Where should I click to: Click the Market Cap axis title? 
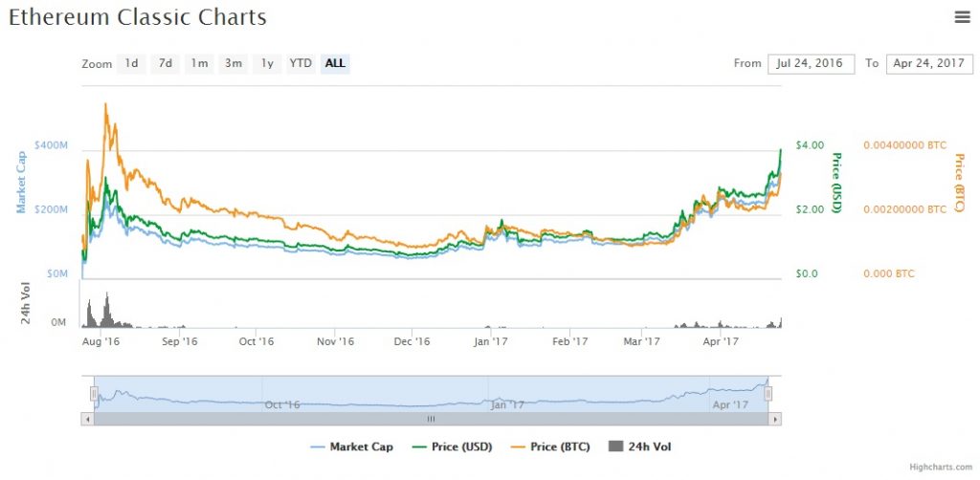tap(22, 183)
